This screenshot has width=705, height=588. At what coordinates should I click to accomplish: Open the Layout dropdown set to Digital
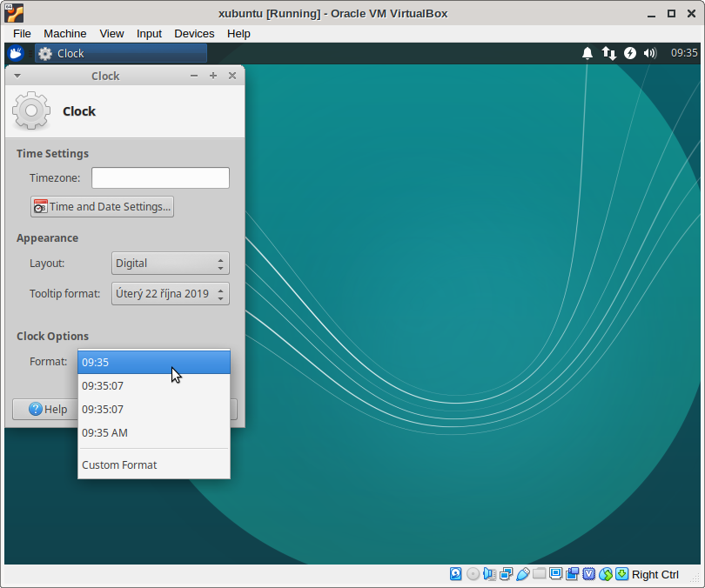coord(171,263)
